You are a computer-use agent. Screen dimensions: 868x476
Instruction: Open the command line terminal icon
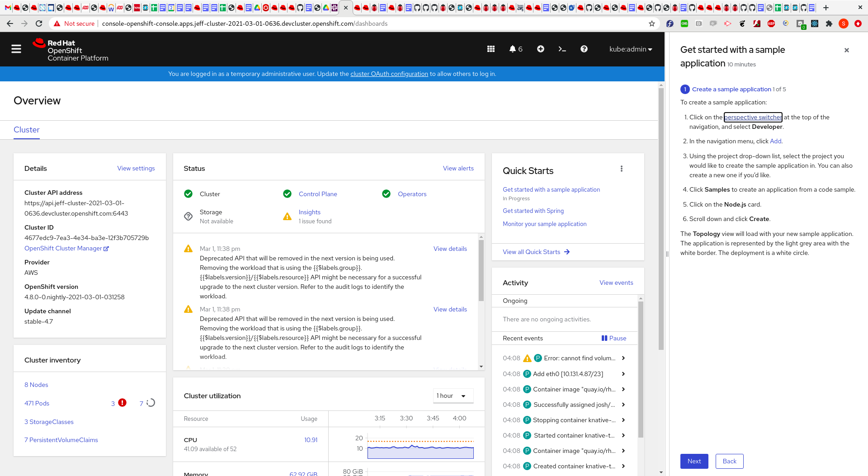click(x=562, y=49)
